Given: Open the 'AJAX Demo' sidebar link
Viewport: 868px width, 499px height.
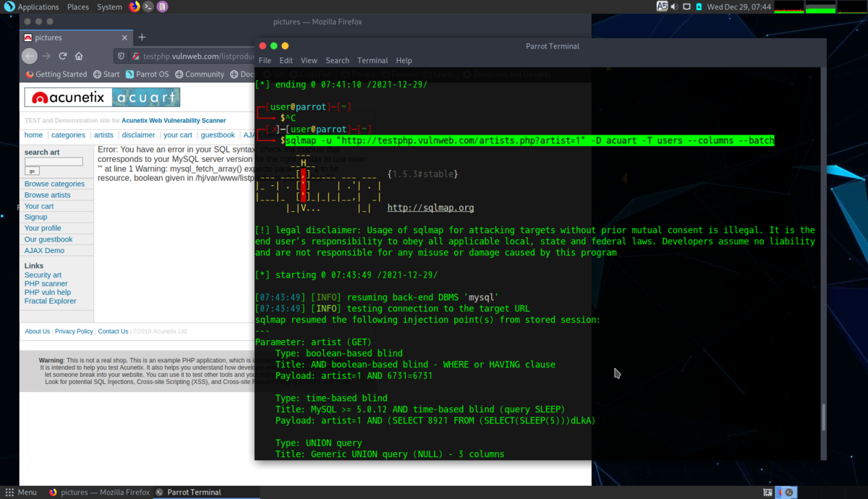Looking at the screenshot, I should pyautogui.click(x=44, y=250).
